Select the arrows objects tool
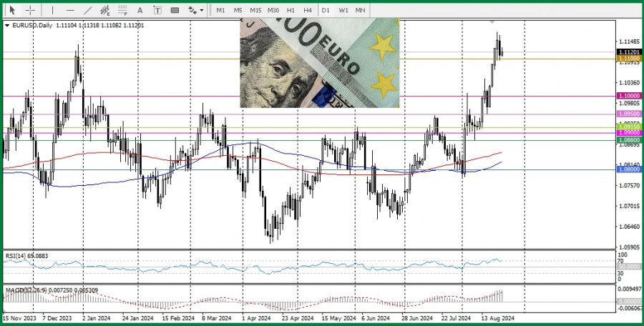The width and height of the screenshot is (644, 326). (192, 10)
